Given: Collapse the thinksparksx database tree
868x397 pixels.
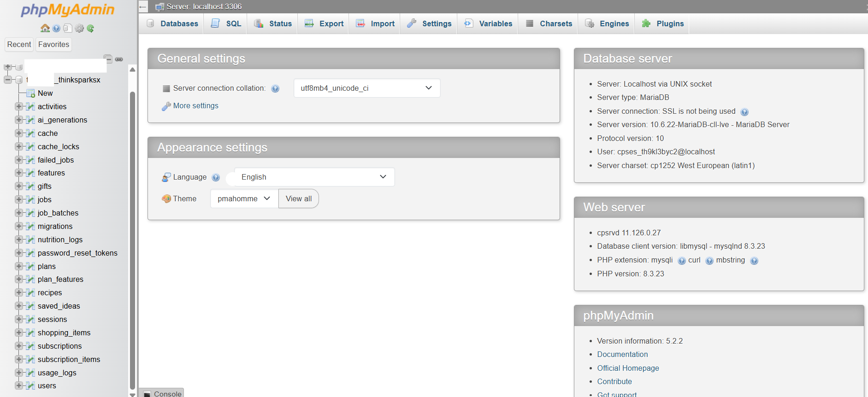Looking at the screenshot, I should coord(8,80).
